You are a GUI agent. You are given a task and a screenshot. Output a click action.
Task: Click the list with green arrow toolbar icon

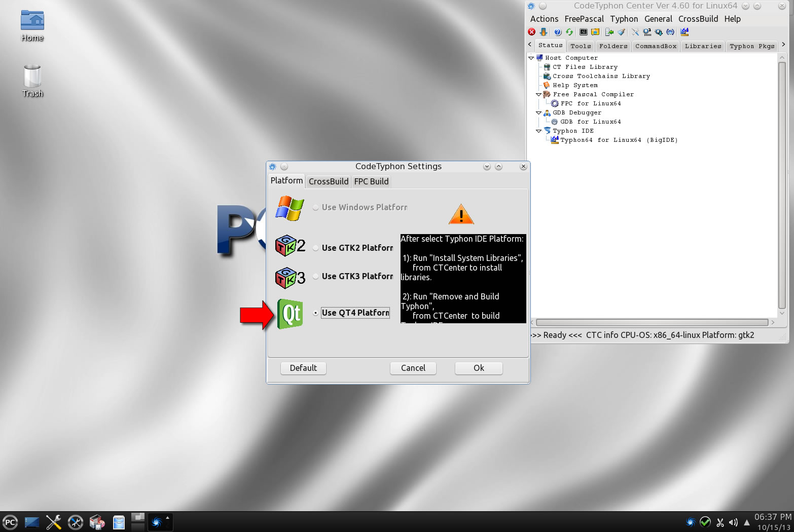(x=609, y=32)
